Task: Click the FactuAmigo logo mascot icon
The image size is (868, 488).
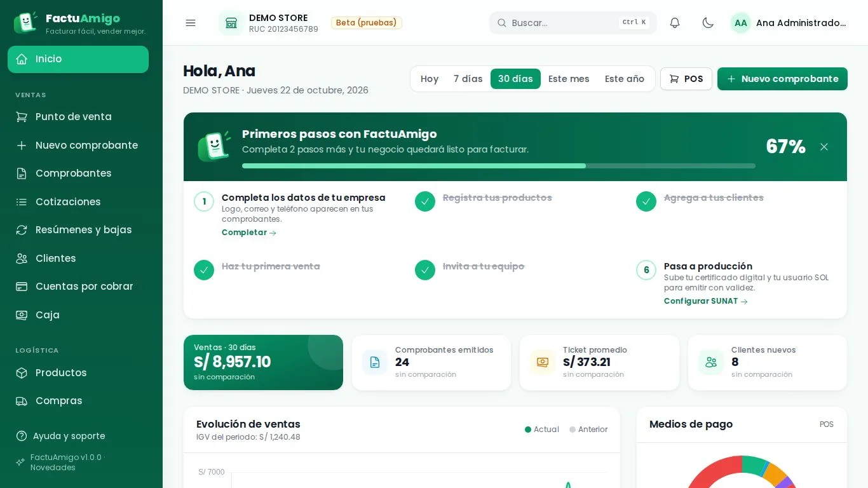Action: [x=25, y=22]
